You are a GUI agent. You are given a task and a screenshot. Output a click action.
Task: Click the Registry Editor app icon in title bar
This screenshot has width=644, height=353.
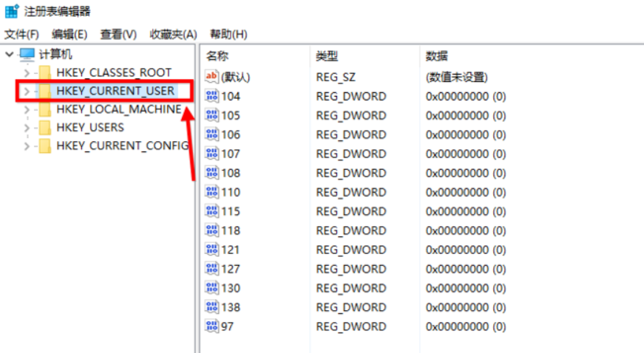(12, 11)
